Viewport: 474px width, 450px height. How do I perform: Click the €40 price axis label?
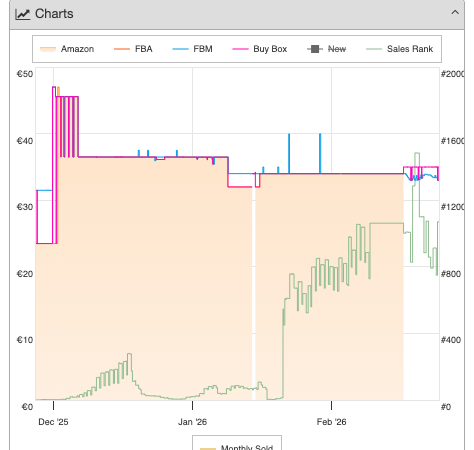pos(25,141)
